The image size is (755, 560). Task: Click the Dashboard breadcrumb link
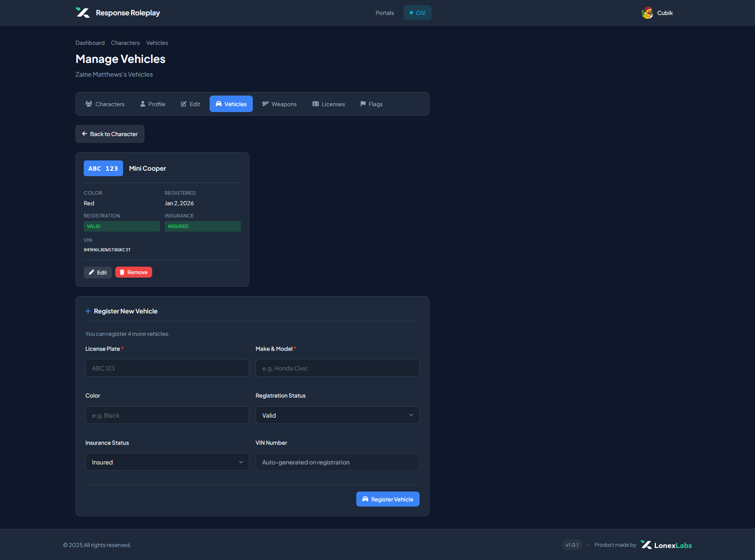[90, 42]
